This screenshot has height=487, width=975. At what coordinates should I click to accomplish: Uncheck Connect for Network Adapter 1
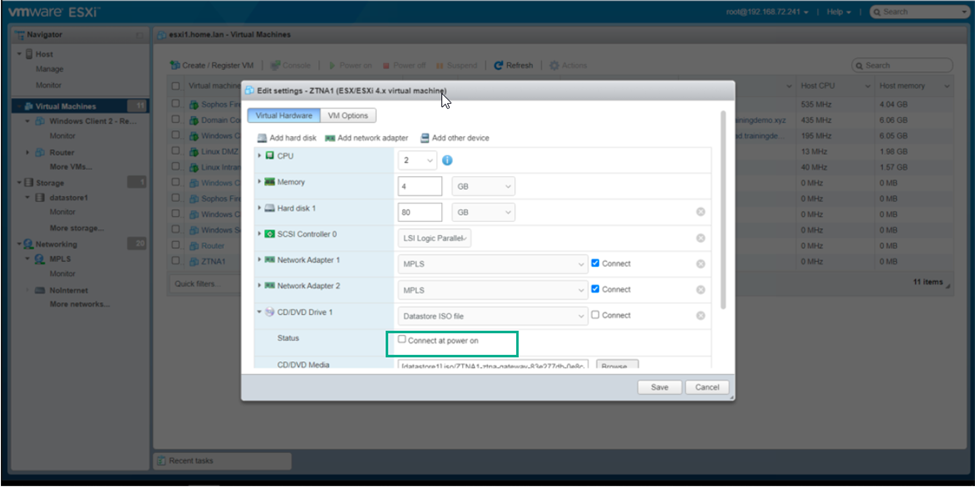coord(595,263)
